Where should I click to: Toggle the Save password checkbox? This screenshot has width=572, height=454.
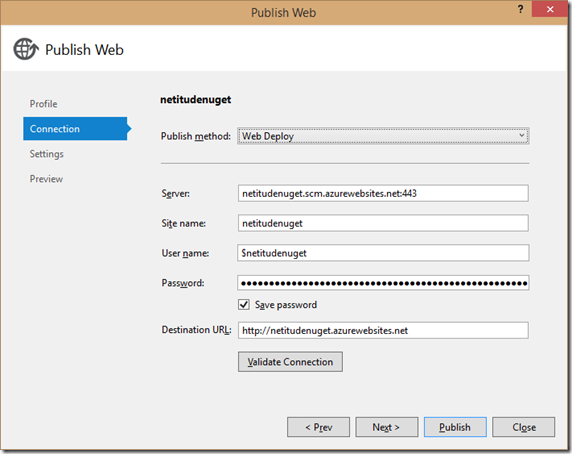244,304
